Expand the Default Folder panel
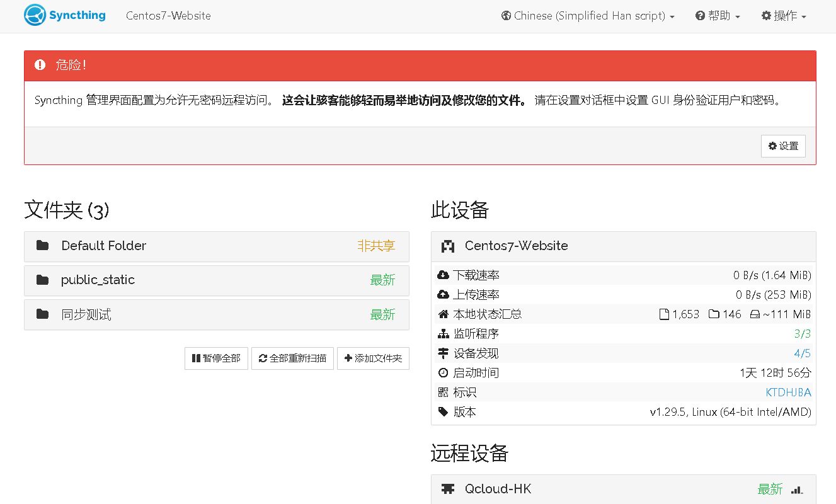The width and height of the screenshot is (836, 504). tap(216, 246)
